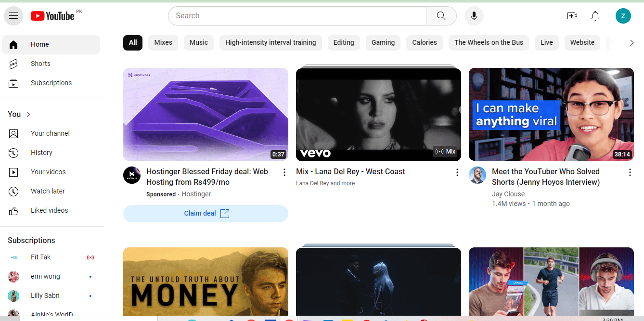The image size is (644, 321).
Task: Open the Watch later playlist
Action: coord(48,191)
